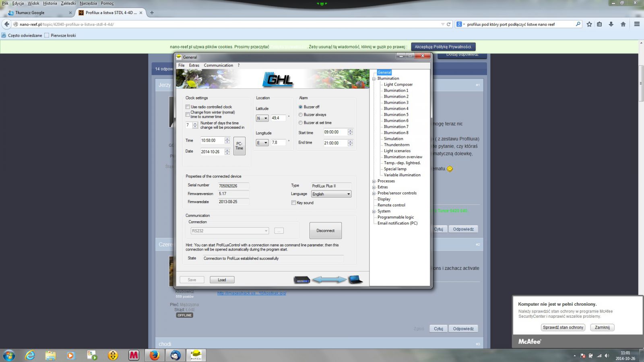Screen dimensions: 644x362
Task: Open Internet Explorer from the taskbar
Action: [30, 355]
